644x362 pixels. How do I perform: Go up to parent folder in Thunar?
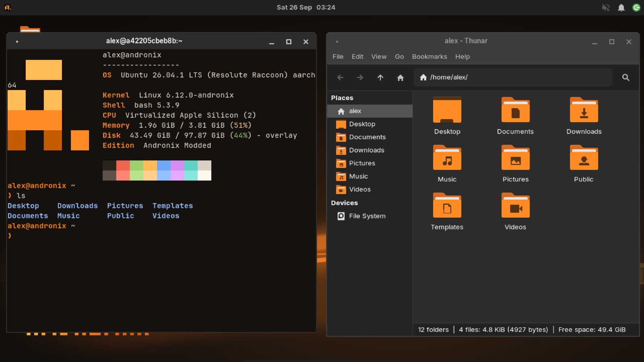click(380, 77)
